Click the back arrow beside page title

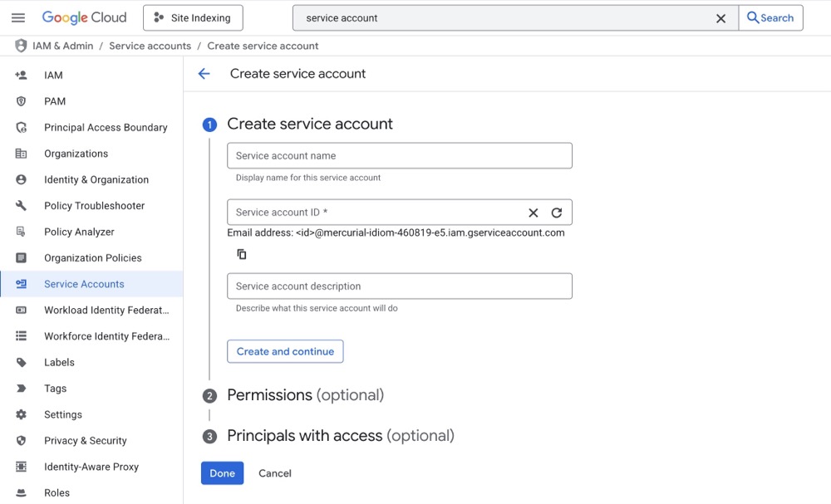tap(204, 74)
